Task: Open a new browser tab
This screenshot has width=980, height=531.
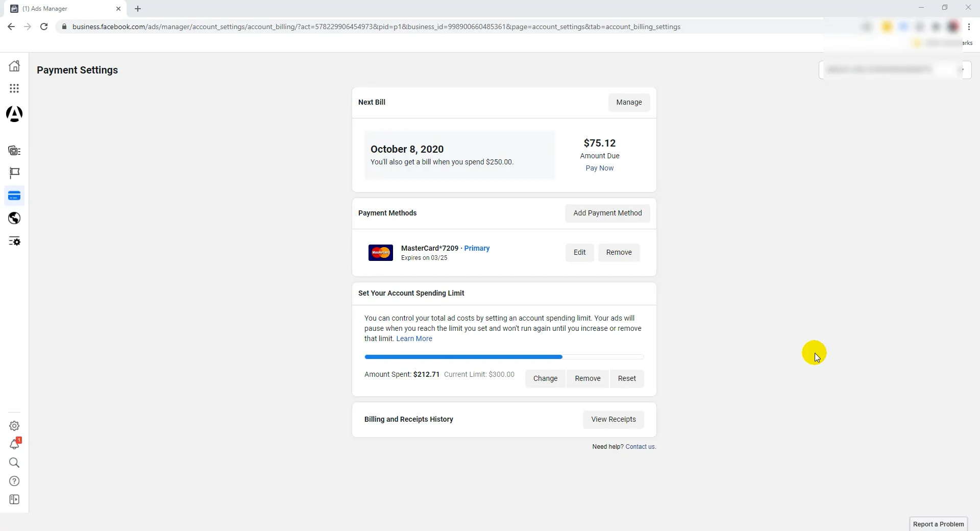Action: pyautogui.click(x=138, y=9)
